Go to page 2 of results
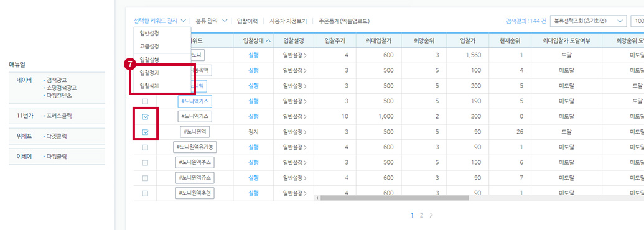The width and height of the screenshot is (644, 230). pyautogui.click(x=421, y=215)
